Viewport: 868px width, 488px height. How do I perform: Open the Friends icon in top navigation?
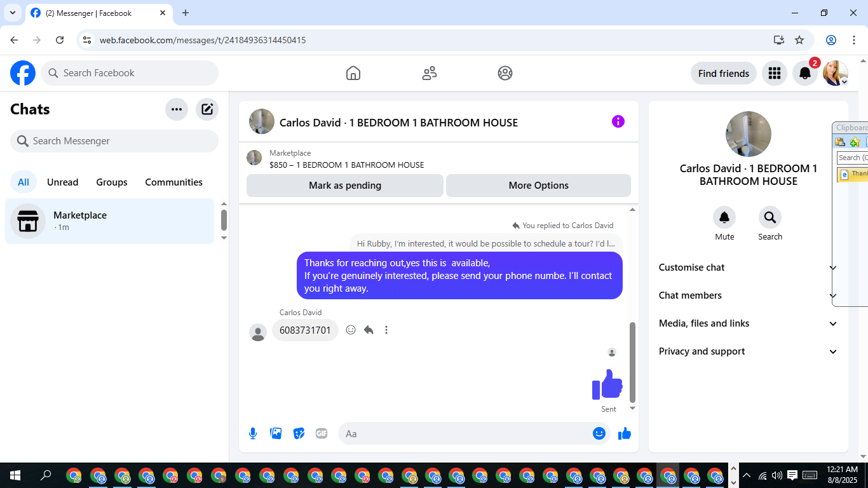[x=430, y=73]
